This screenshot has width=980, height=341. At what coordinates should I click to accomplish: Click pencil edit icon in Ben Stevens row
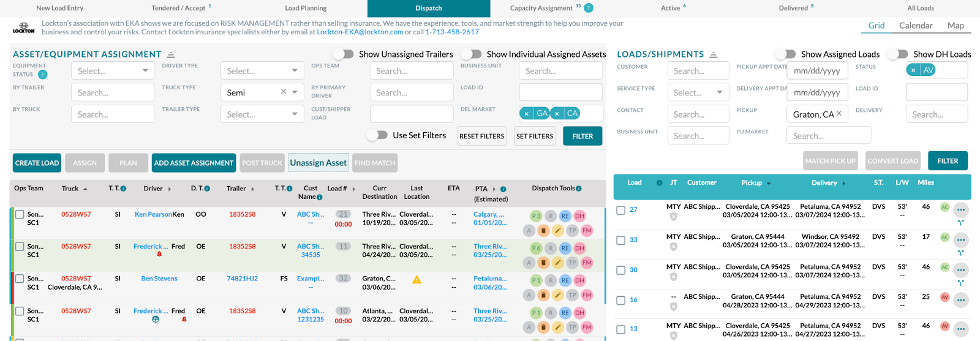[x=557, y=295]
